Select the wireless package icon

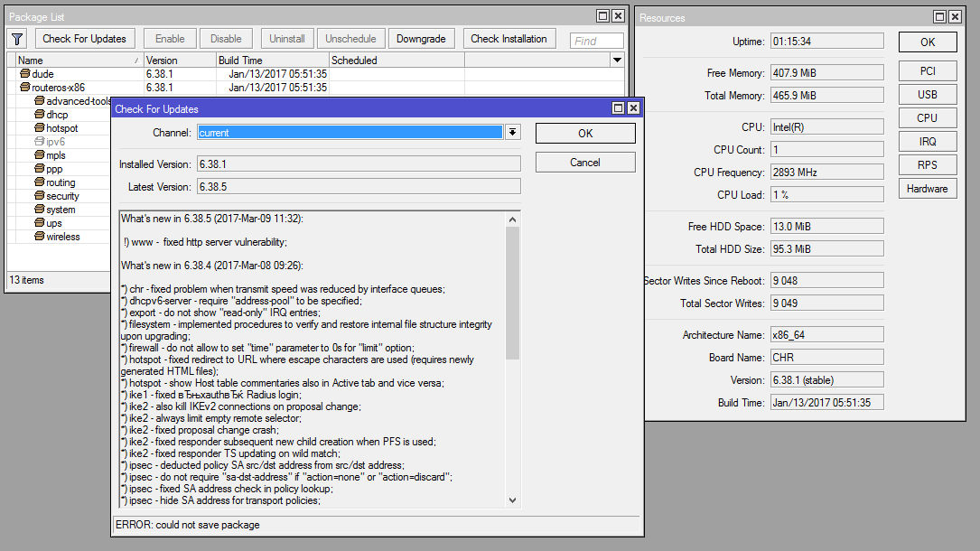[x=40, y=236]
